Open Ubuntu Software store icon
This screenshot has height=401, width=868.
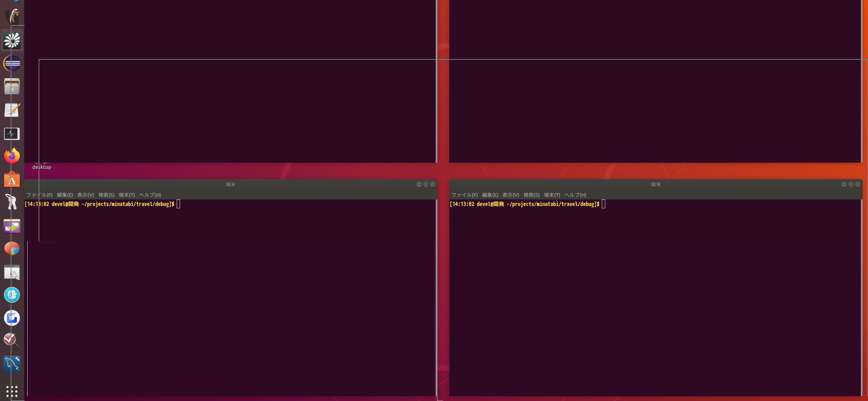(x=12, y=179)
